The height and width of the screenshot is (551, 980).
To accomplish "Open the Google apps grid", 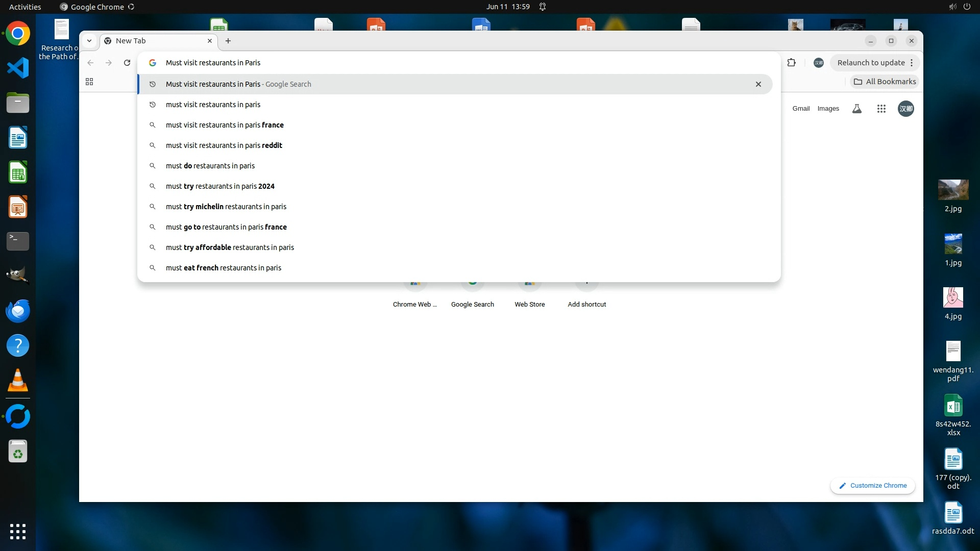I will pyautogui.click(x=881, y=109).
